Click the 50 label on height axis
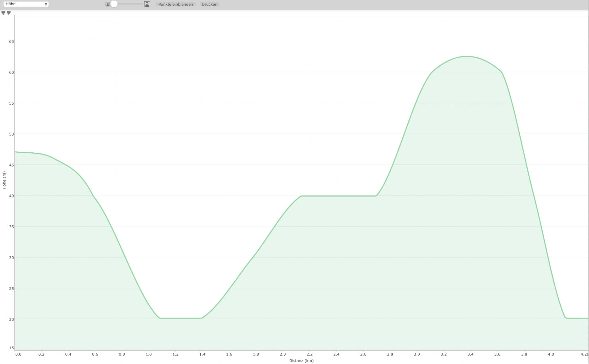The height and width of the screenshot is (364, 589). pos(11,134)
